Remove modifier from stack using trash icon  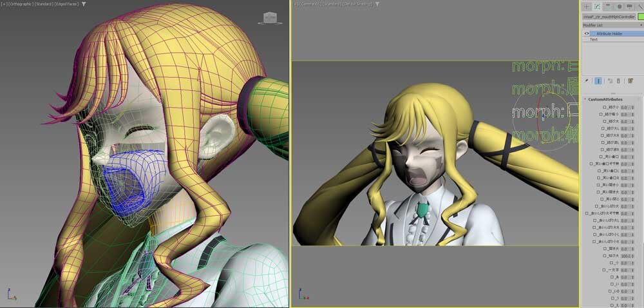pyautogui.click(x=618, y=81)
